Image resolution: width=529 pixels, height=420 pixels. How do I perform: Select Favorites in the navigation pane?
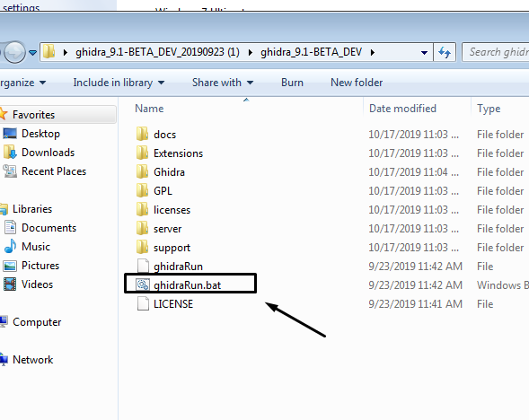coord(33,115)
